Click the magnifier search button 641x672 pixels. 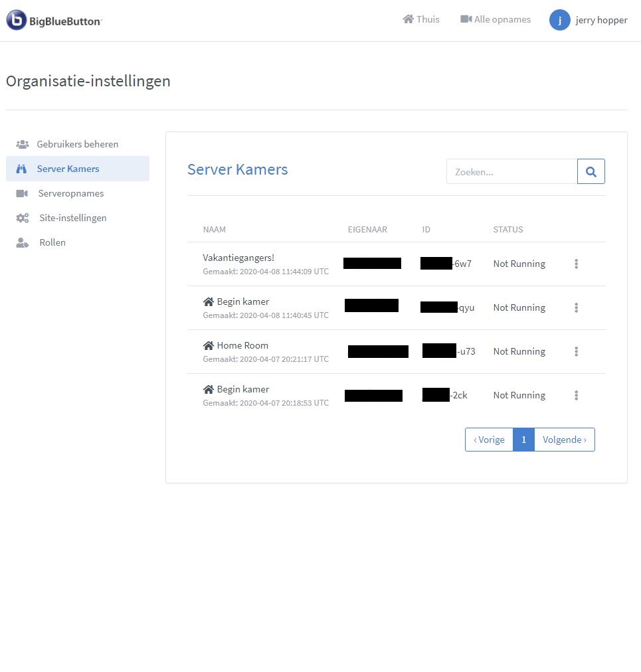click(591, 171)
